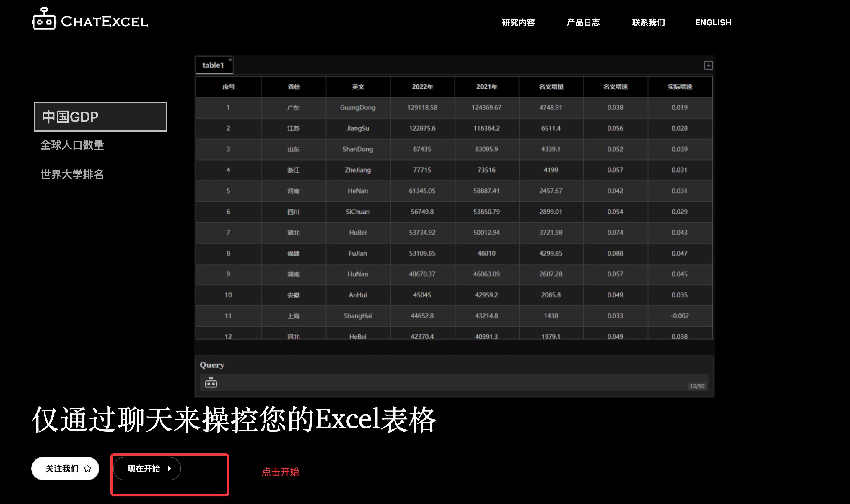Open the 联系我们 menu item
The height and width of the screenshot is (504, 850).
(x=648, y=22)
